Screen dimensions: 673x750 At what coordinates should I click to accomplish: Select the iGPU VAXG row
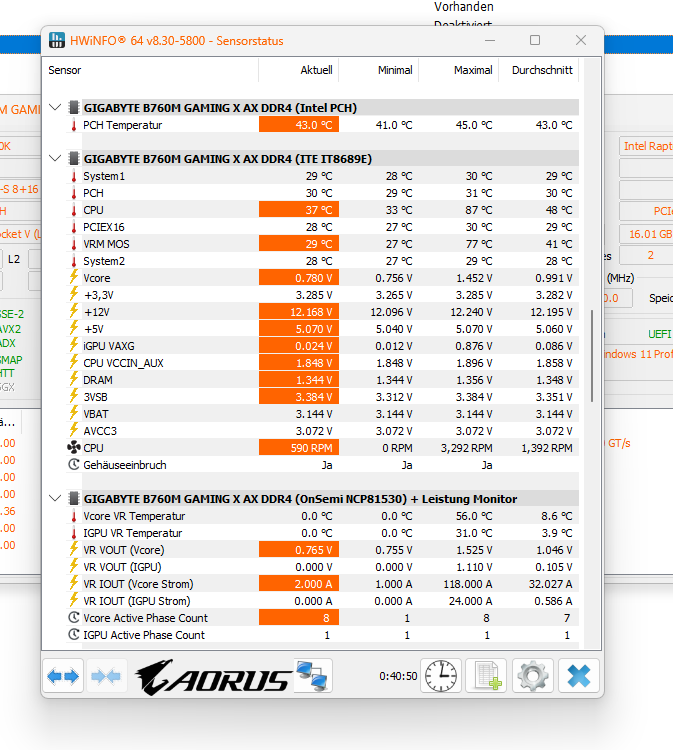[322, 346]
